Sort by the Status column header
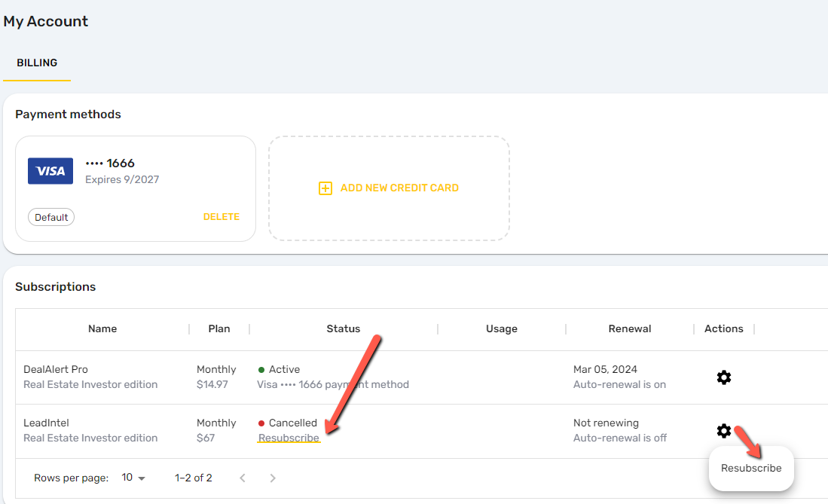 coord(344,328)
